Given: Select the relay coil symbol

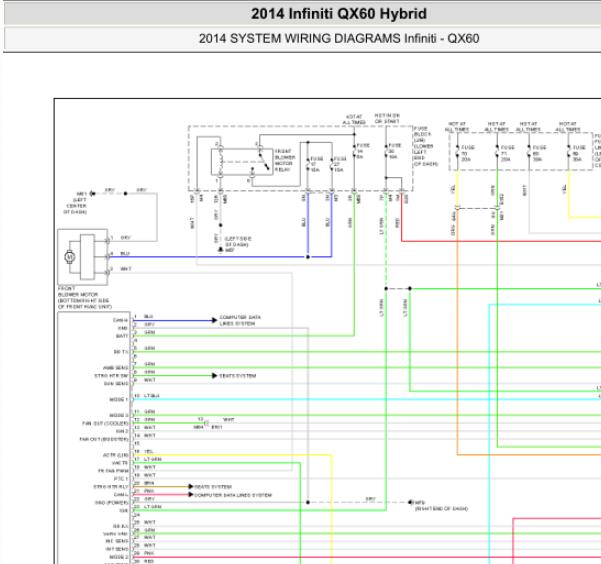Looking at the screenshot, I should point(220,163).
